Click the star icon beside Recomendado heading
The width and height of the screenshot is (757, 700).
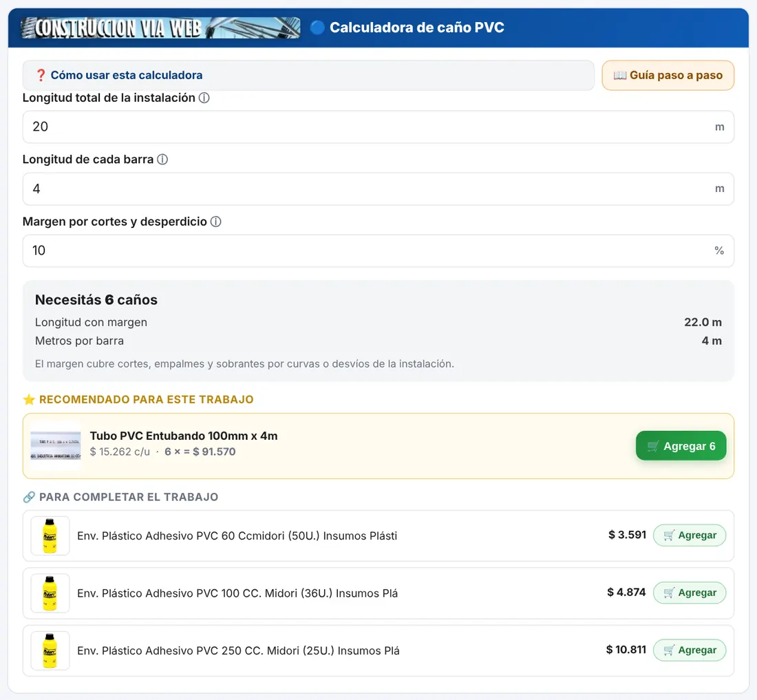(29, 400)
